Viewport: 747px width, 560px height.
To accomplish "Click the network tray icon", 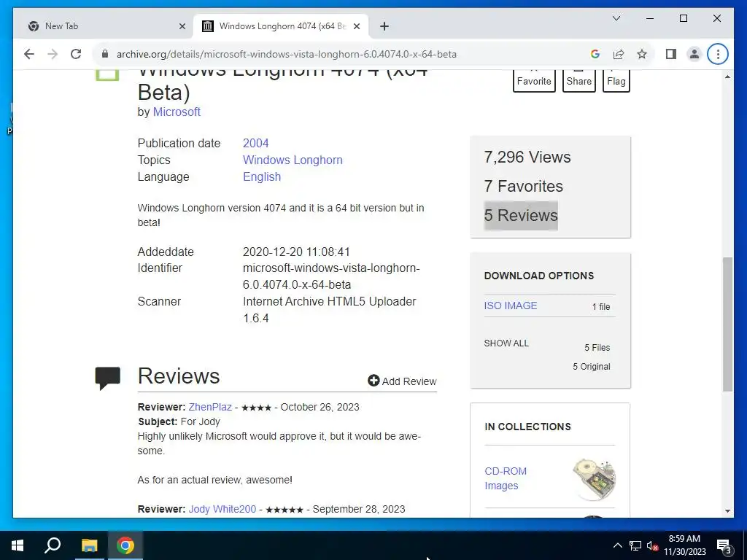I will pos(635,545).
